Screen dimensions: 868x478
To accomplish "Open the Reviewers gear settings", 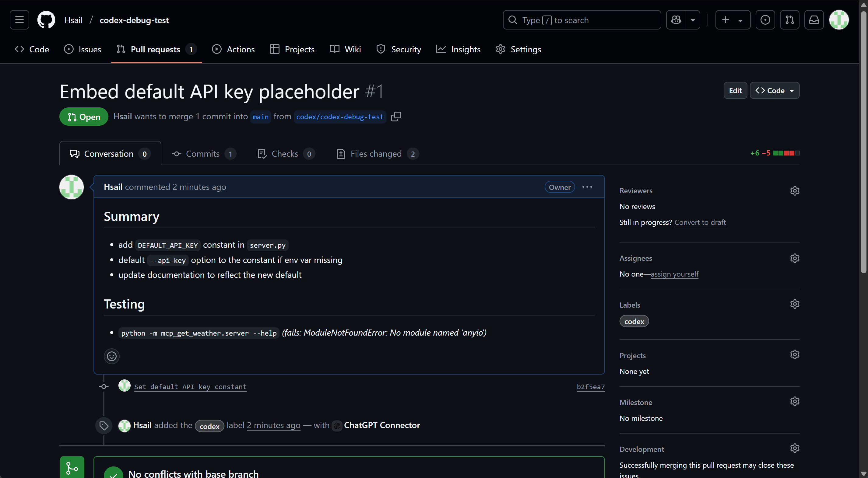I will 795,191.
